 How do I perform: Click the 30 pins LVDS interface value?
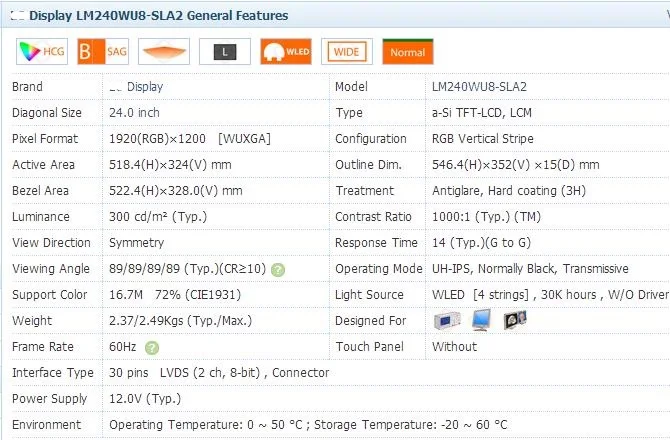219,373
